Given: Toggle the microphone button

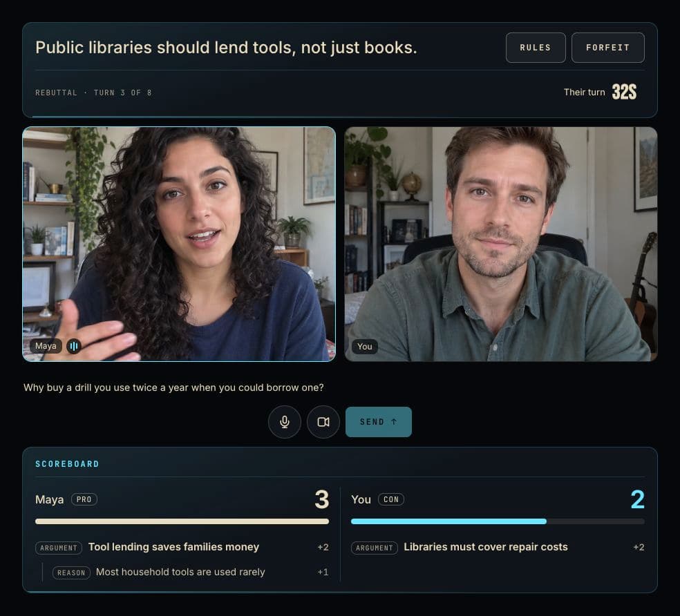Looking at the screenshot, I should (x=285, y=422).
